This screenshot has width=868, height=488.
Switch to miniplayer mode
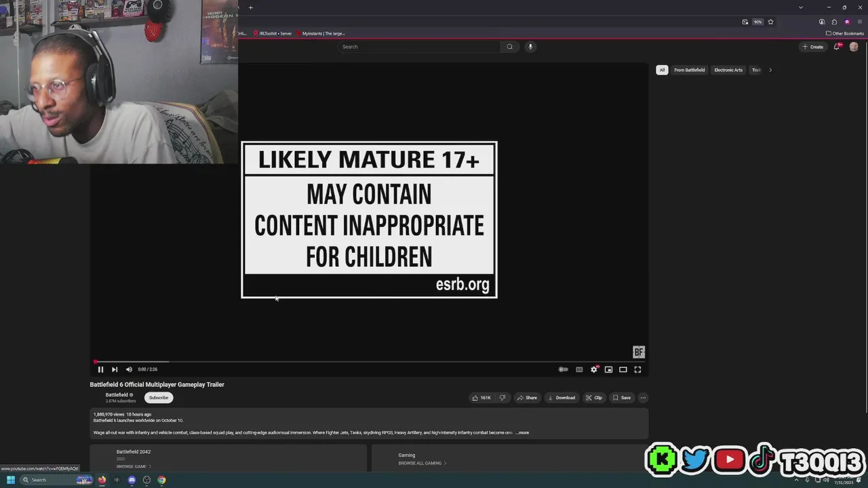click(608, 369)
